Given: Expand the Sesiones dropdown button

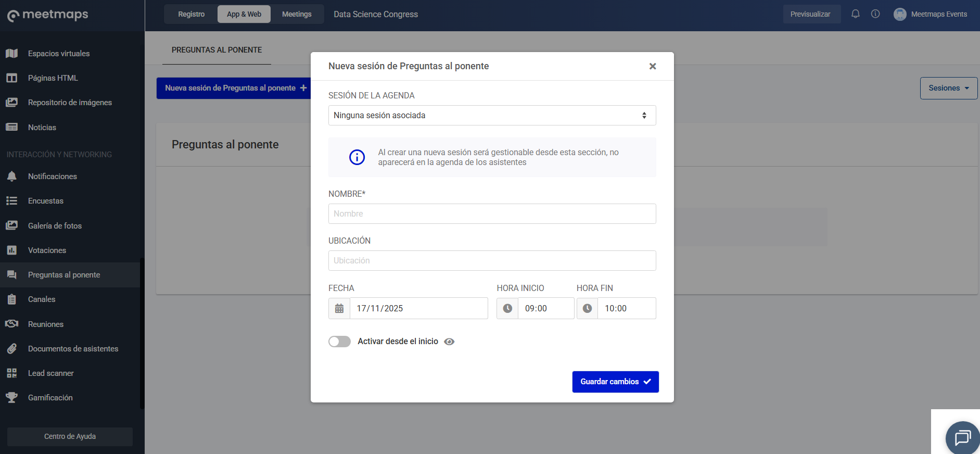Looking at the screenshot, I should (948, 88).
